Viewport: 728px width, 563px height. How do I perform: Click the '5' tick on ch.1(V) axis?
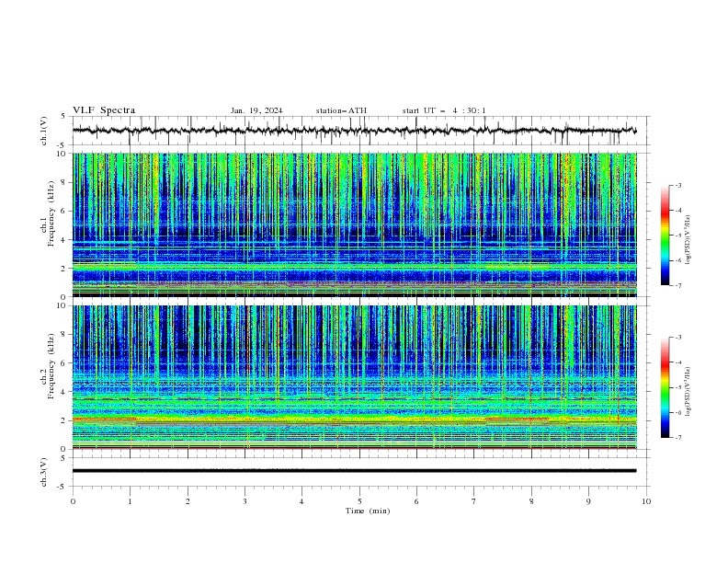63,117
